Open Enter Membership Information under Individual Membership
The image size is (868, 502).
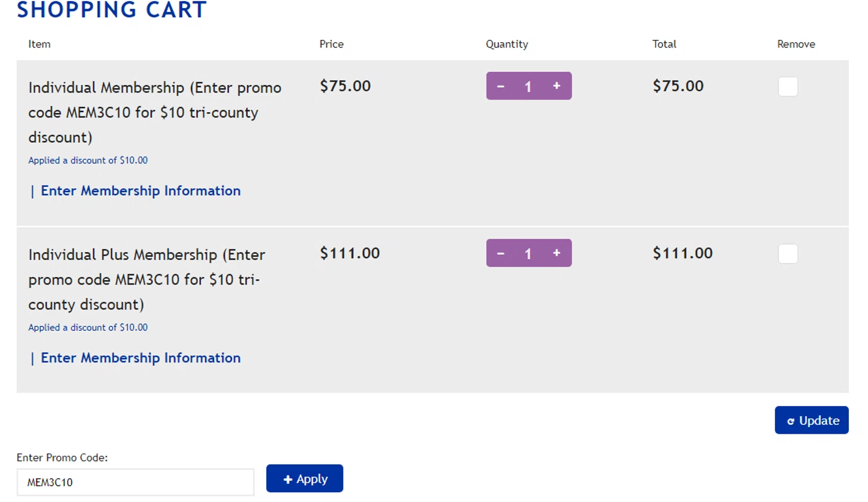click(x=141, y=191)
